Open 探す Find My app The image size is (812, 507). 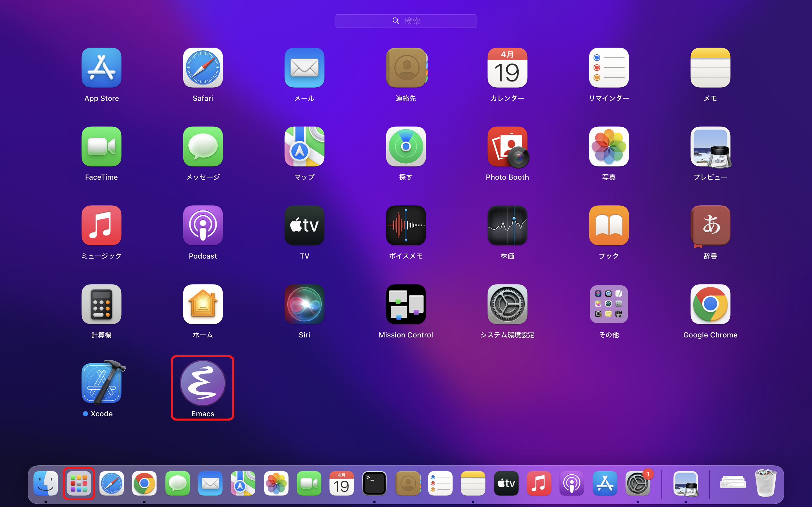pyautogui.click(x=406, y=146)
